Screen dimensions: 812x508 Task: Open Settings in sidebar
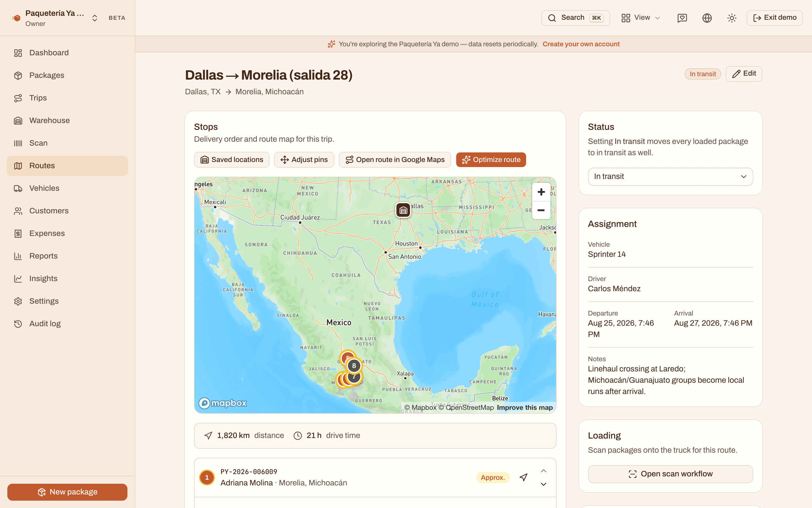67,301
